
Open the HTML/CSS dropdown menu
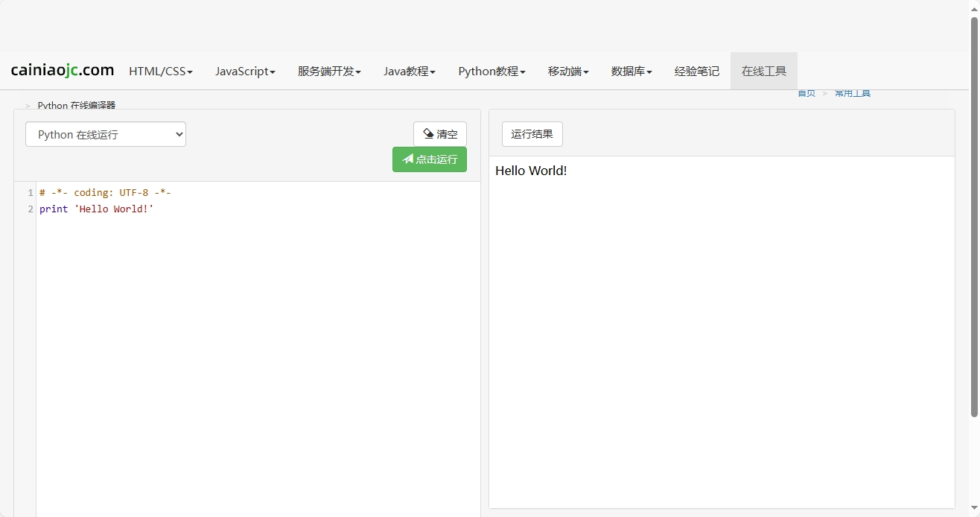click(x=161, y=72)
